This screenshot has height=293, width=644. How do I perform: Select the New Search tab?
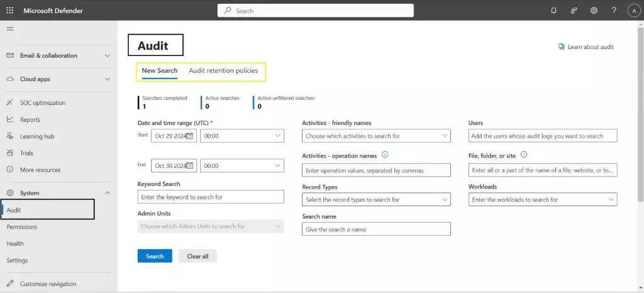[x=159, y=71]
